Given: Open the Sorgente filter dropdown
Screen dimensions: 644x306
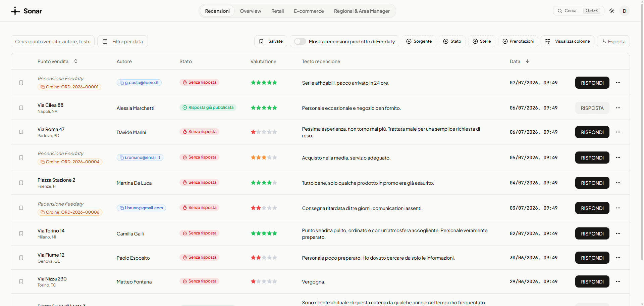Looking at the screenshot, I should pyautogui.click(x=419, y=41).
